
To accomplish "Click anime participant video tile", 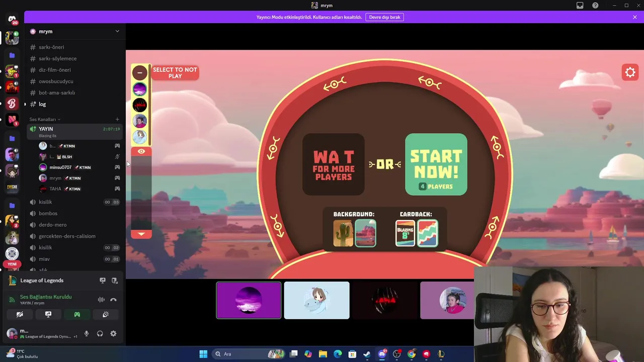I will (316, 300).
